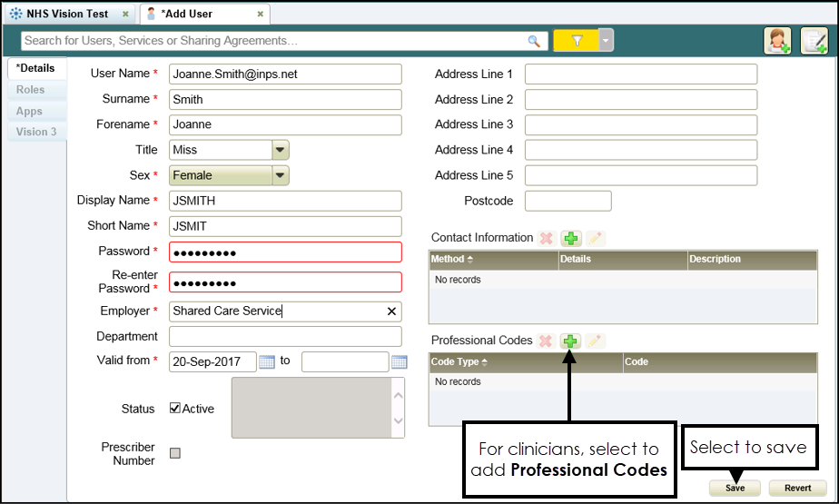
Task: Edit Contact Information with the pencil icon
Action: [x=594, y=239]
